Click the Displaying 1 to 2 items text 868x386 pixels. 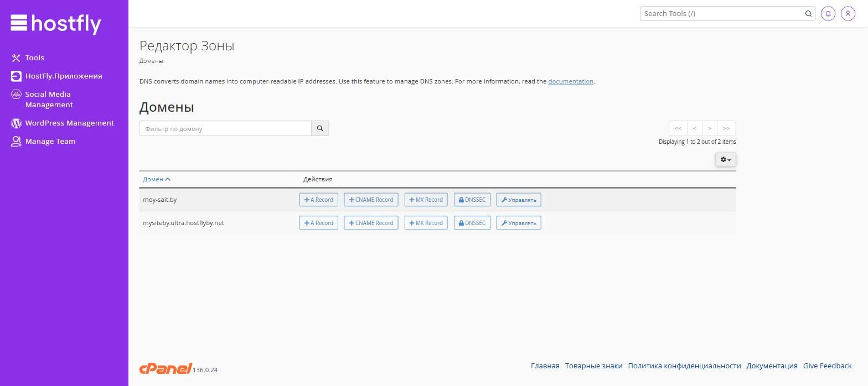697,142
